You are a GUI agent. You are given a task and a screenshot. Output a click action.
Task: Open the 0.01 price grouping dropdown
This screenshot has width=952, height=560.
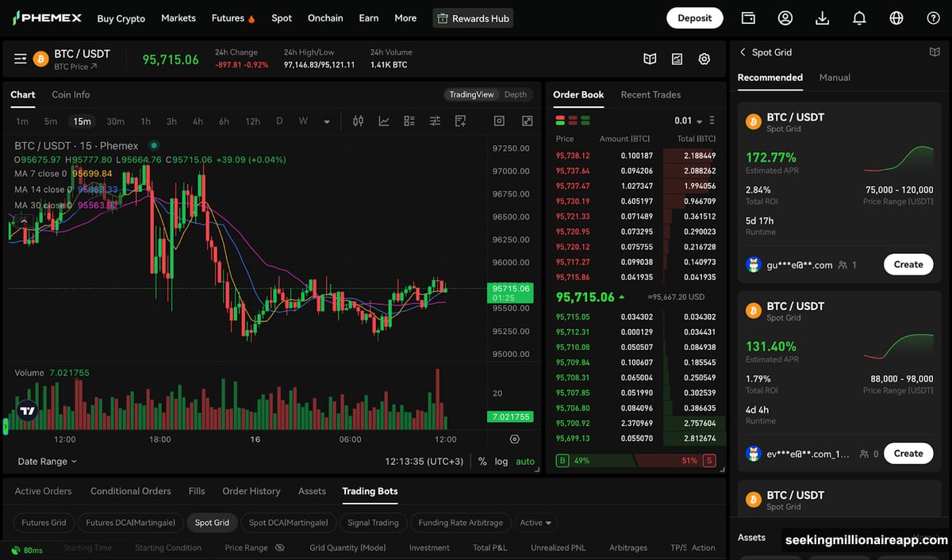coord(688,121)
